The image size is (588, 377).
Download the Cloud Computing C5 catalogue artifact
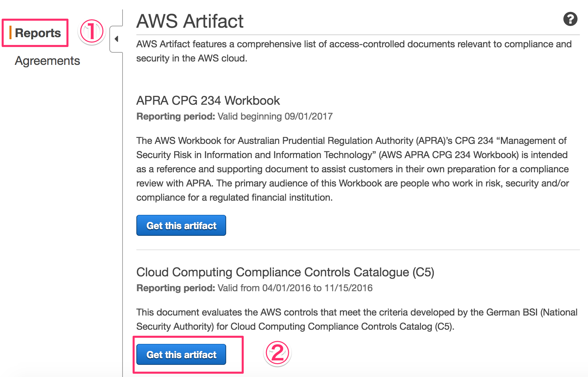pos(181,354)
